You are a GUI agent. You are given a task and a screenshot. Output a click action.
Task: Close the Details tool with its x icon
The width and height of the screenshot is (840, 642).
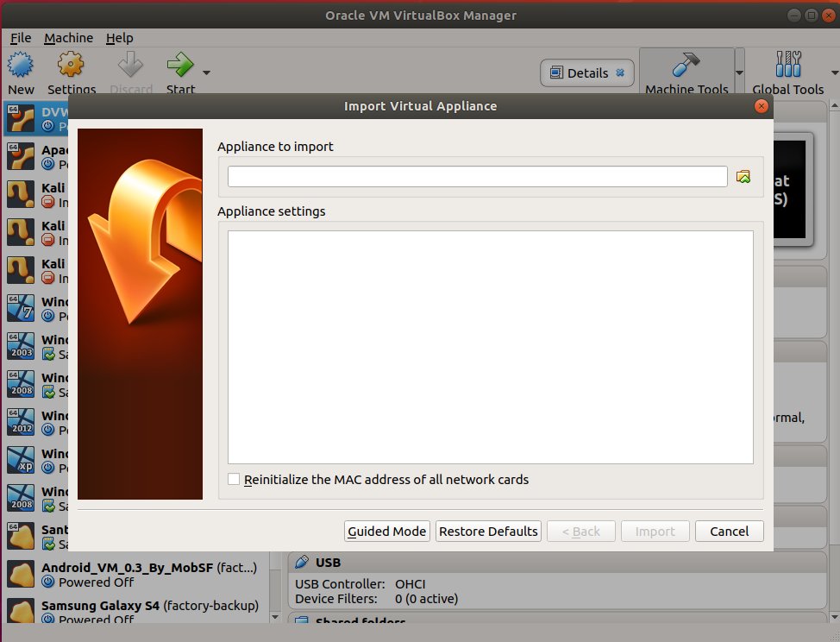coord(620,72)
